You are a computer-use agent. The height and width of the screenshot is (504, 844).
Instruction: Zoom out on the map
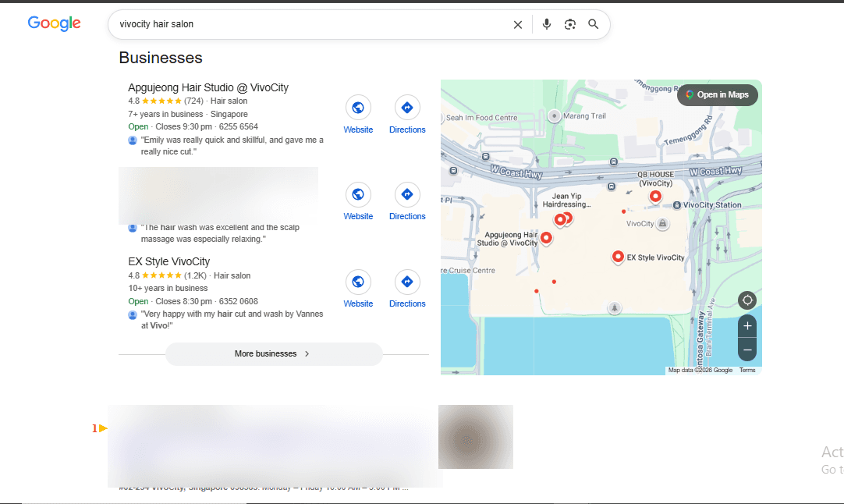click(747, 350)
